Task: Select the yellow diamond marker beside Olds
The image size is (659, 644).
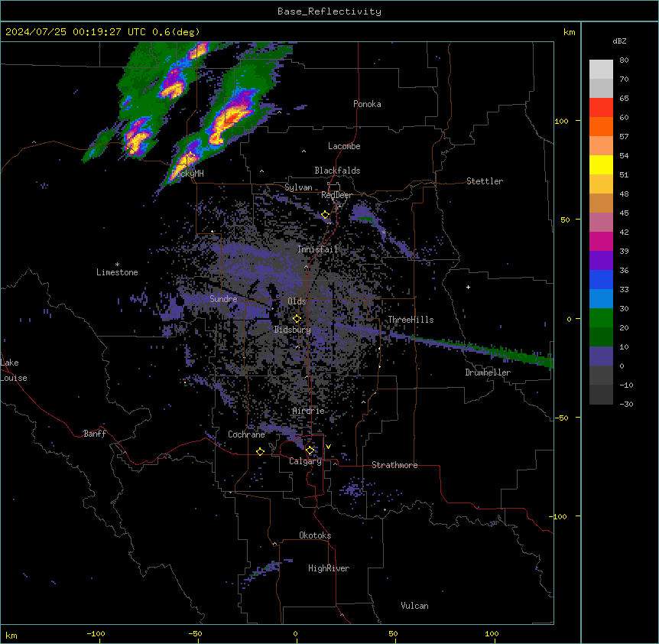Action: coord(297,319)
